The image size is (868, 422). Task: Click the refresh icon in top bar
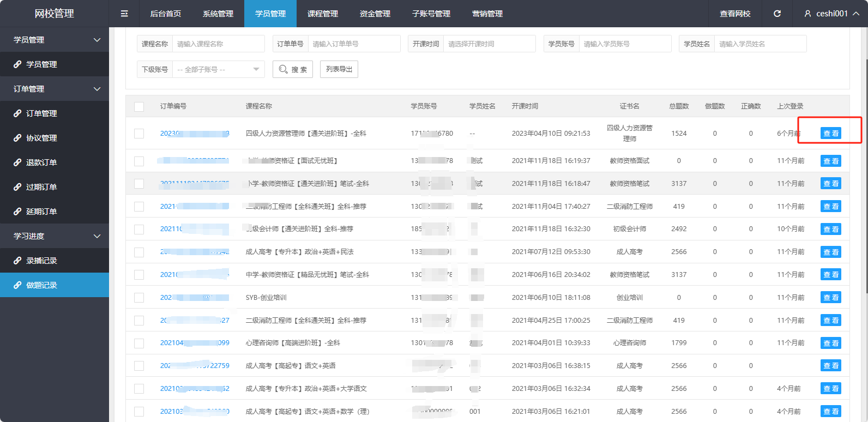777,14
